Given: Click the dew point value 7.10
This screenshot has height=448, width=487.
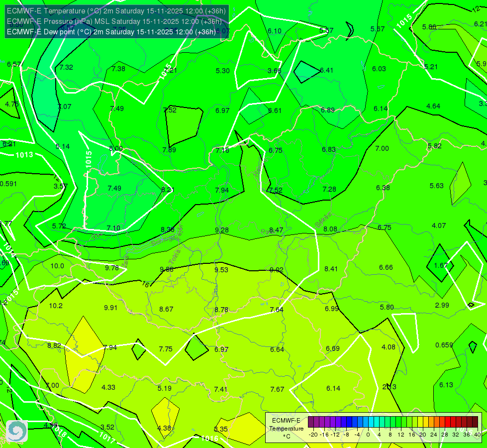Looking at the screenshot, I should coord(113,228).
